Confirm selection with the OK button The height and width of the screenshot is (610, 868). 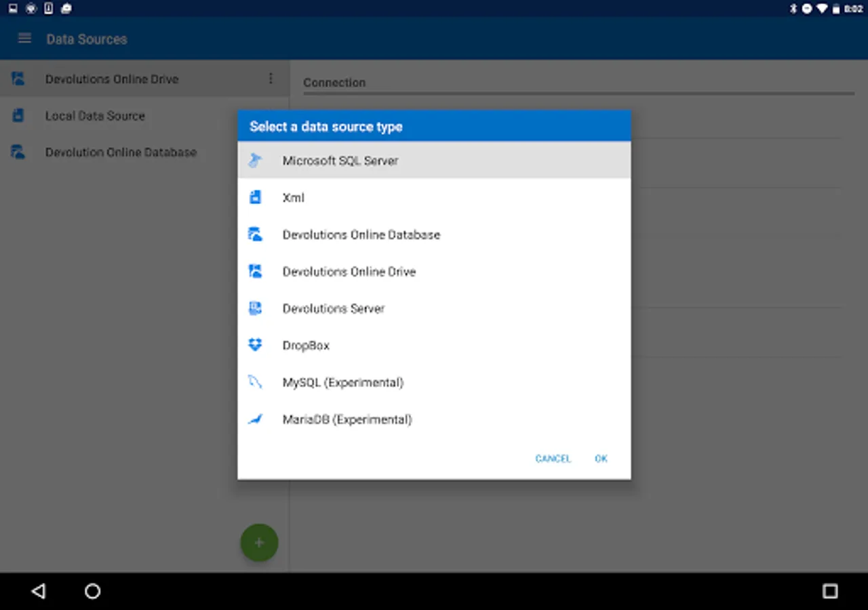point(601,459)
